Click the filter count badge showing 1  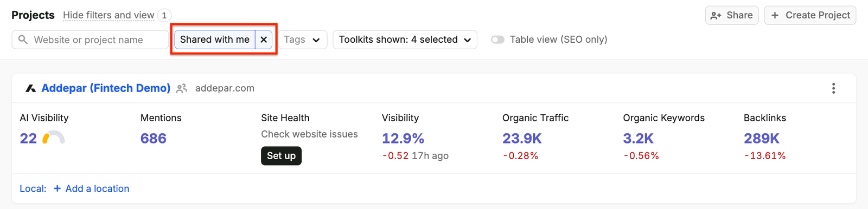coord(164,15)
